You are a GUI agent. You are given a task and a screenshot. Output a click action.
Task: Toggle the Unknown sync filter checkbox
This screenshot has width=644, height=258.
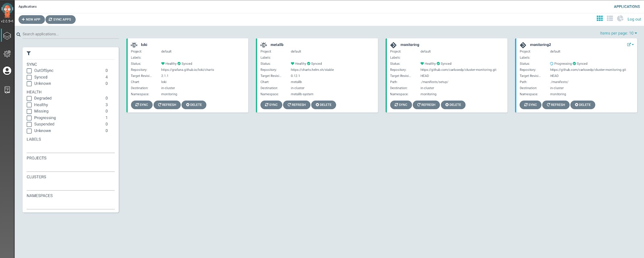tap(29, 84)
